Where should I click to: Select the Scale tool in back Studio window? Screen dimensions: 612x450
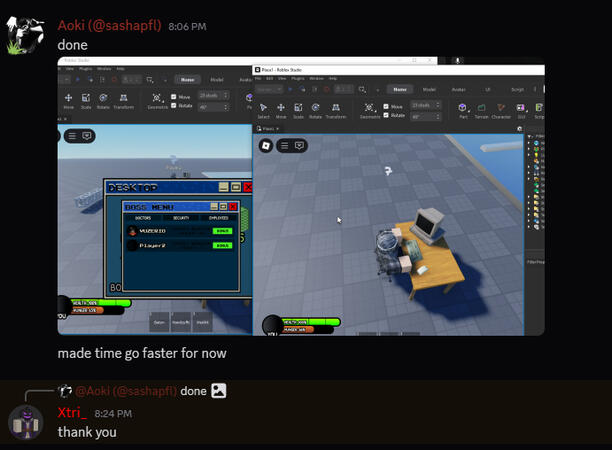coord(86,101)
